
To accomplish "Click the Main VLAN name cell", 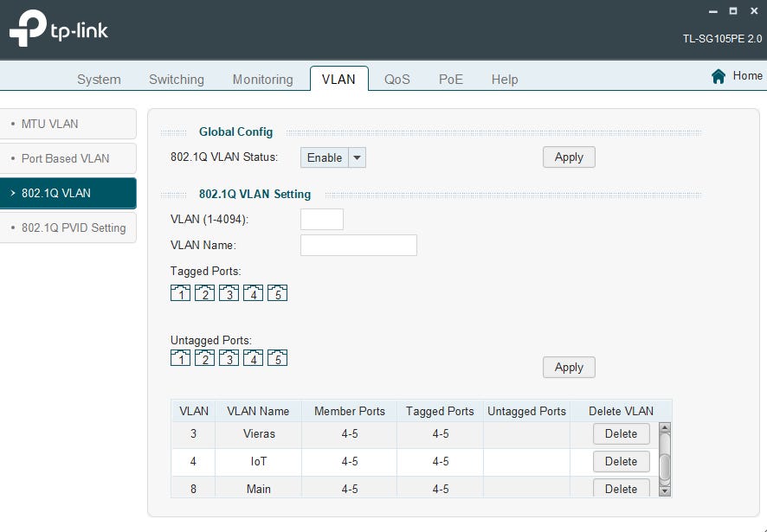I will 259,488.
